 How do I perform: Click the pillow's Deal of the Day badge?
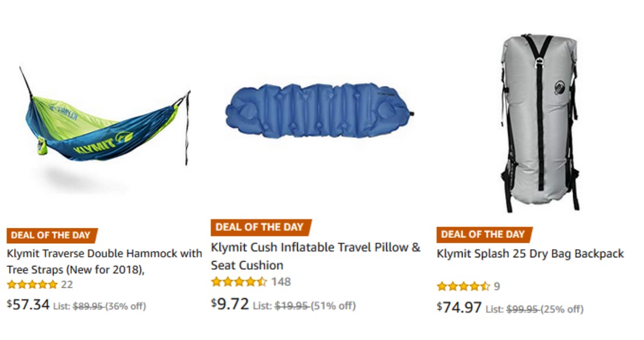260,227
